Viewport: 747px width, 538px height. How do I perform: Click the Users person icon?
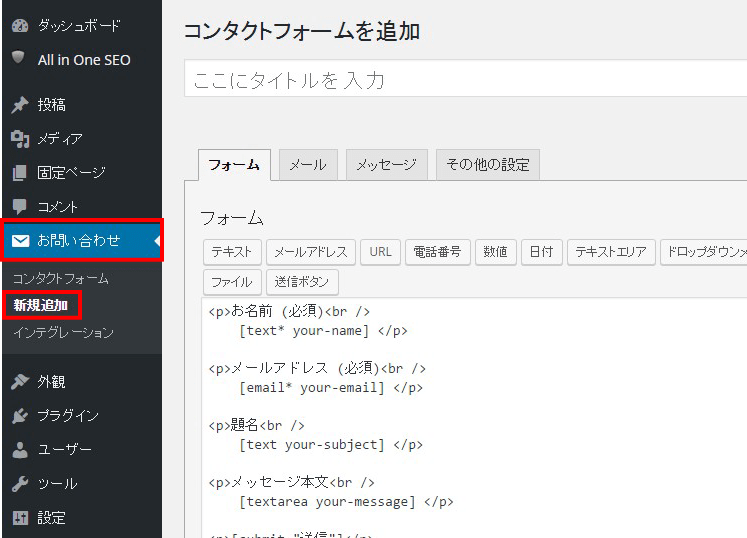pyautogui.click(x=20, y=449)
